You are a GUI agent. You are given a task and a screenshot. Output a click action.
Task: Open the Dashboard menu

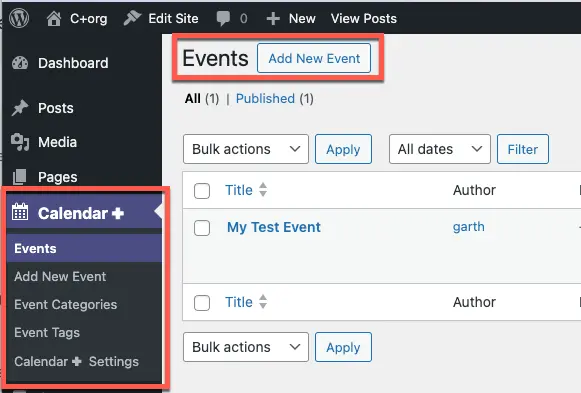(x=73, y=63)
